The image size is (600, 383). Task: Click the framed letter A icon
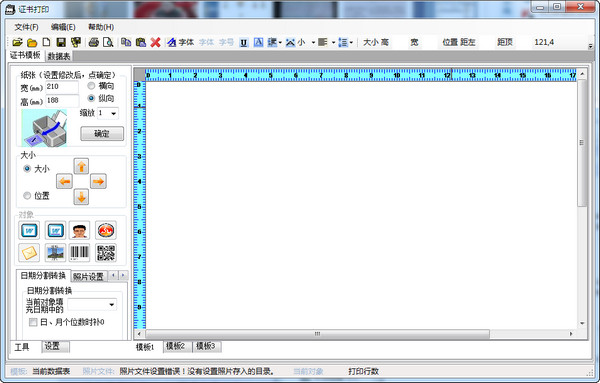pos(258,42)
